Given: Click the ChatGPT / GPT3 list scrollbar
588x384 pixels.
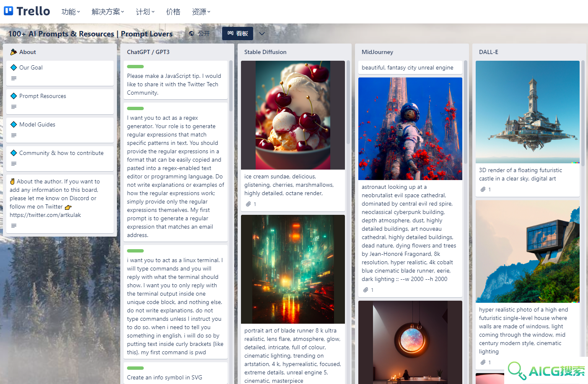Looking at the screenshot, I should (231, 86).
